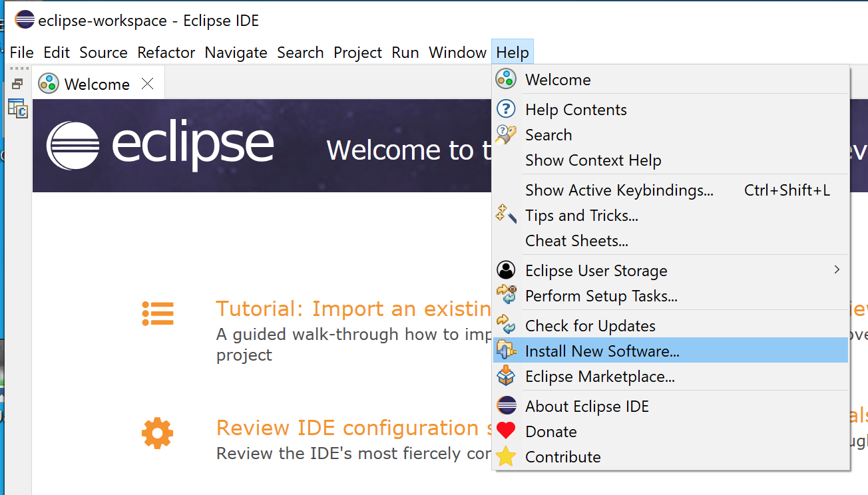The image size is (868, 495).
Task: Click the orange gear icon beside Review IDE configuration
Action: (x=158, y=434)
